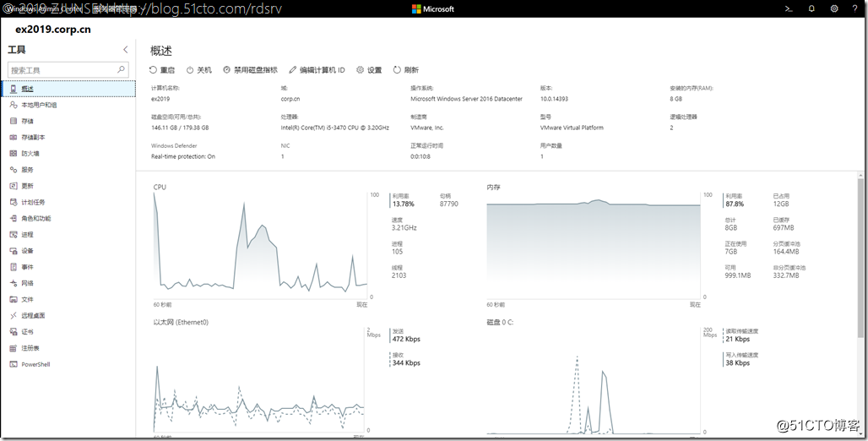Focus the 搜索工具 search field
Viewport: 868px width, 441px height.
pyautogui.click(x=68, y=70)
